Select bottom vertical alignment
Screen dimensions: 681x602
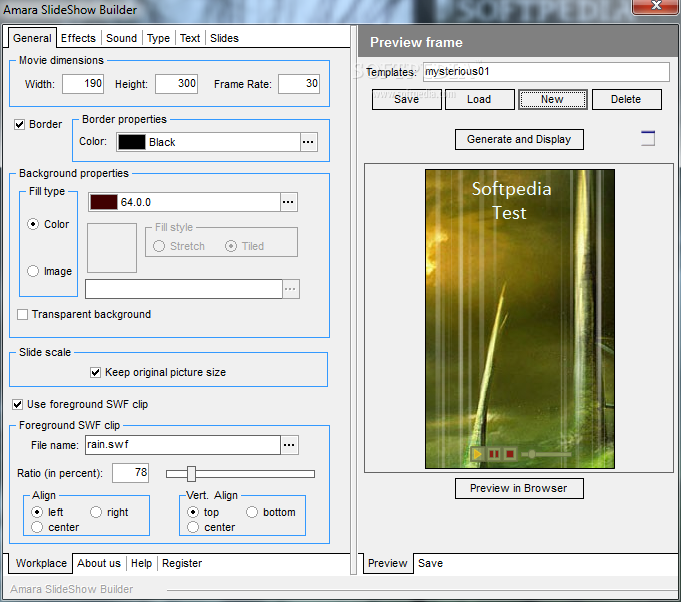[x=252, y=512]
